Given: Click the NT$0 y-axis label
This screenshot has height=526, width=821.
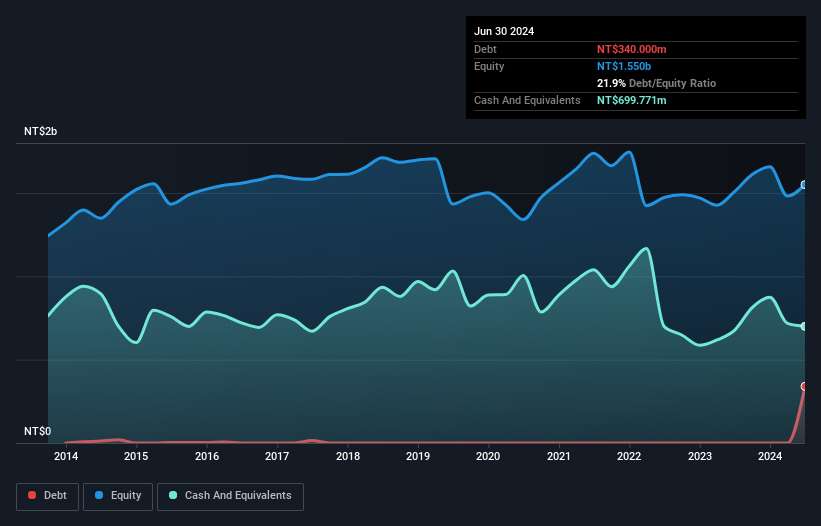Looking at the screenshot, I should click(38, 431).
